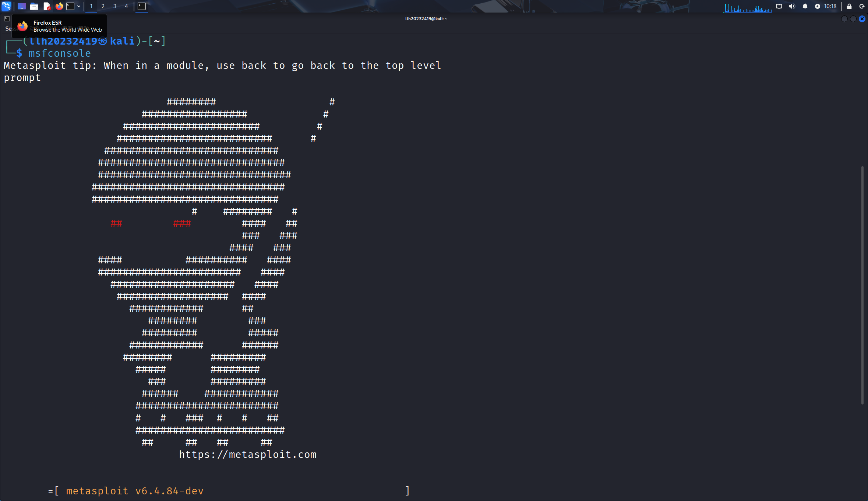Open the Kali applications menu
868x501 pixels.
[x=6, y=6]
